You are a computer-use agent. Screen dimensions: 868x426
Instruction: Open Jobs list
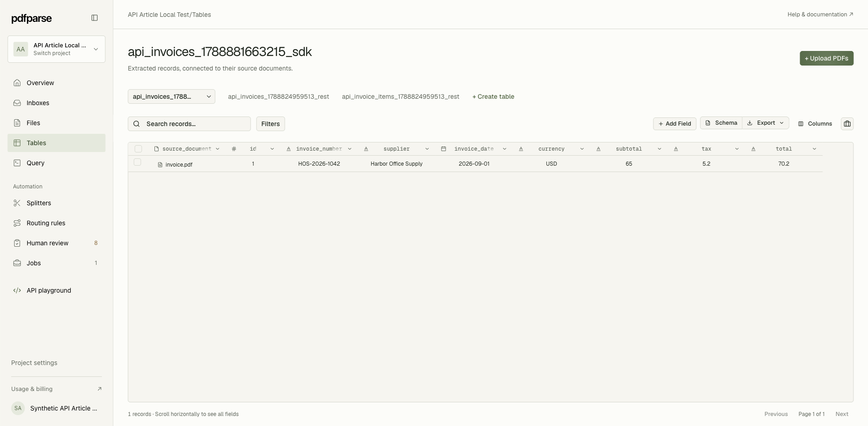point(56,263)
